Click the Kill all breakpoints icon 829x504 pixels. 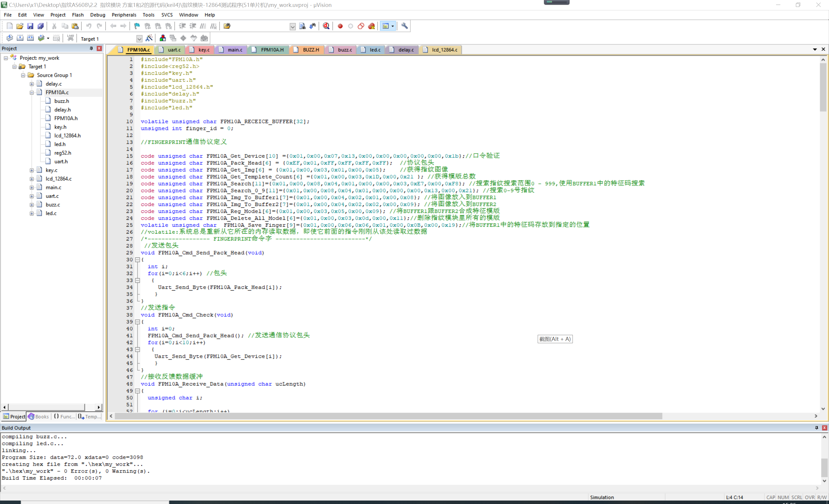tap(371, 26)
